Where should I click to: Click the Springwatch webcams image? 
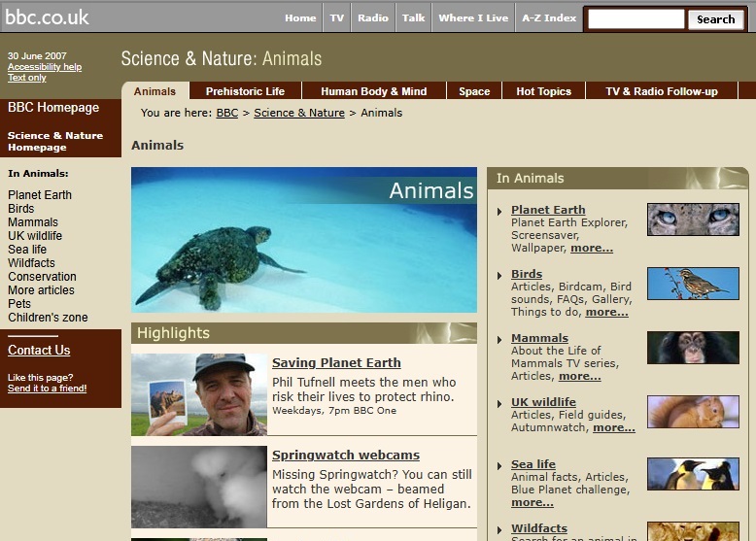point(198,487)
